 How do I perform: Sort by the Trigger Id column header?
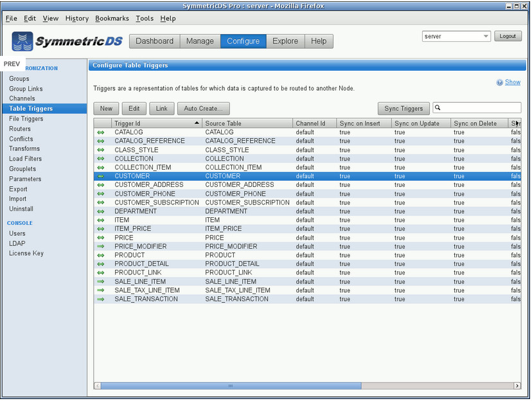156,123
